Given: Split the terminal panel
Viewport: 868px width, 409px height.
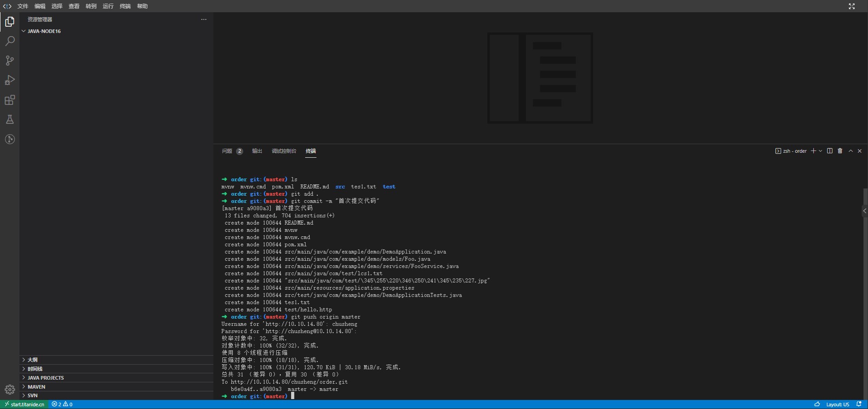Looking at the screenshot, I should (x=830, y=151).
